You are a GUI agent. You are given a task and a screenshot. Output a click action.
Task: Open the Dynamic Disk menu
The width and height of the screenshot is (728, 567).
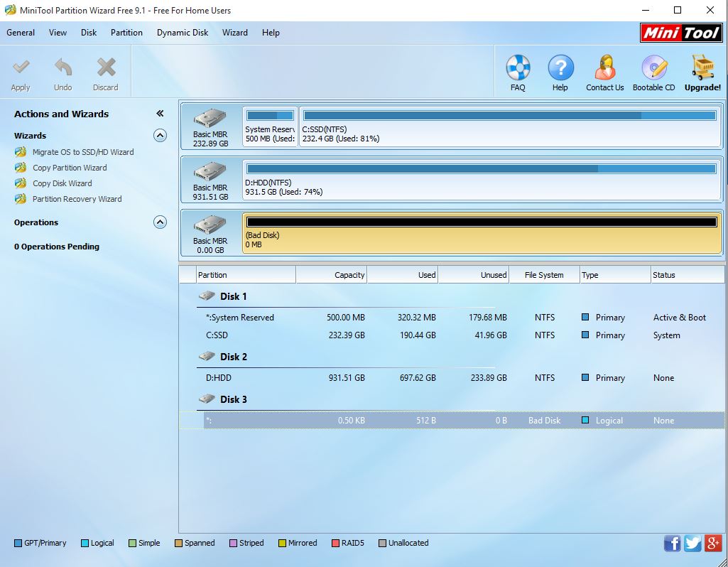pyautogui.click(x=183, y=33)
